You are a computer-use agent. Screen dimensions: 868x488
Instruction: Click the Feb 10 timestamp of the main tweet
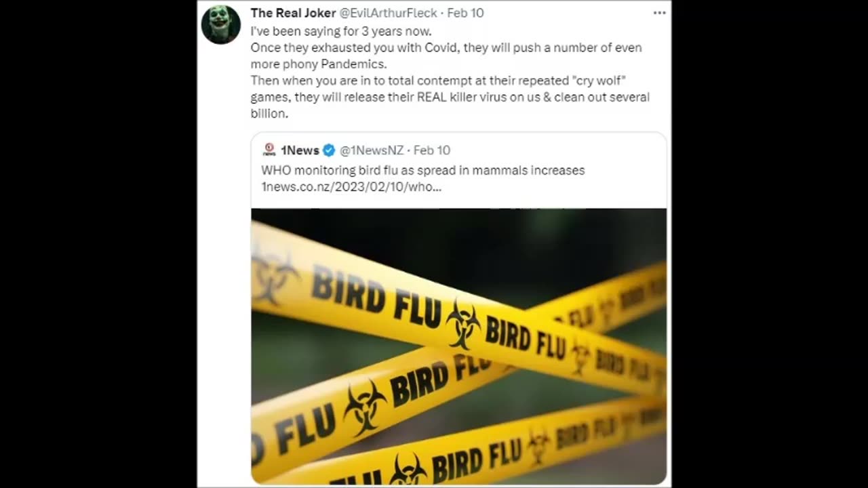coord(466,13)
